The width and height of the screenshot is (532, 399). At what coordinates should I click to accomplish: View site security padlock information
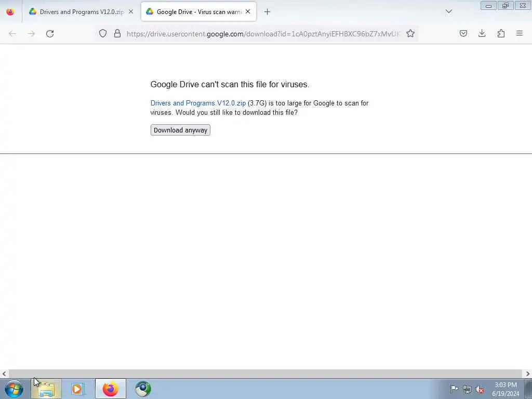point(117,33)
